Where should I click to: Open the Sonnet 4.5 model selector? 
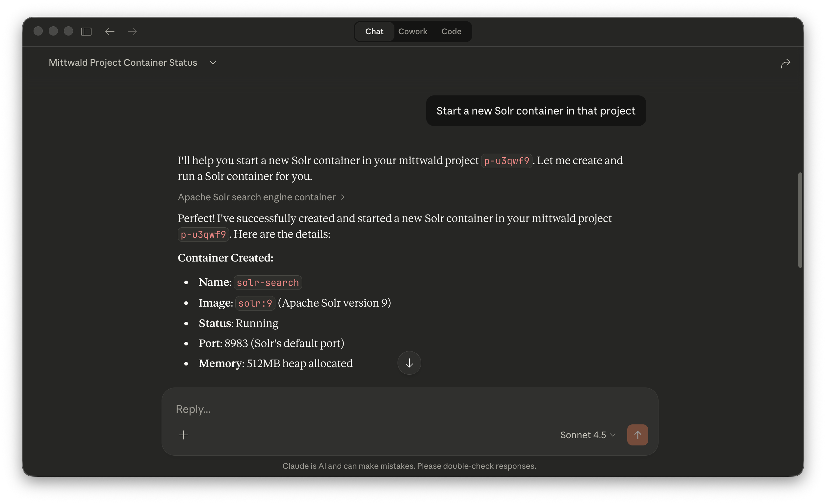pos(587,435)
